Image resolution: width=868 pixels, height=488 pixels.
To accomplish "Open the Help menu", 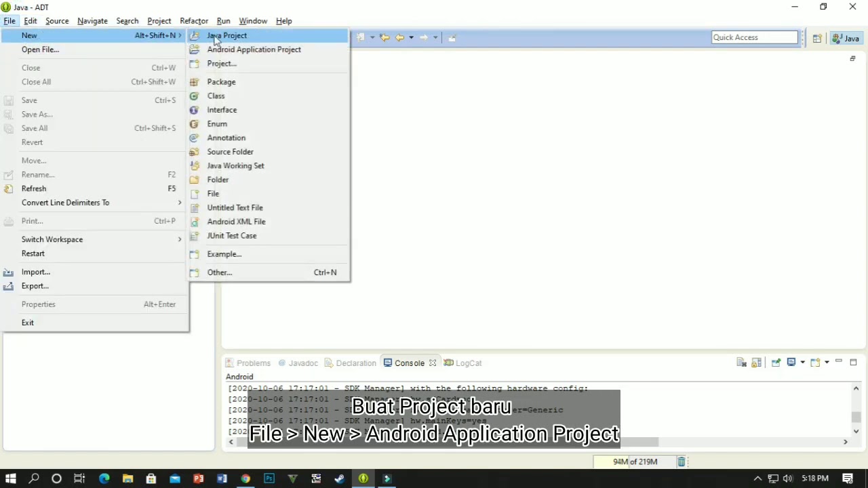I will pos(284,21).
